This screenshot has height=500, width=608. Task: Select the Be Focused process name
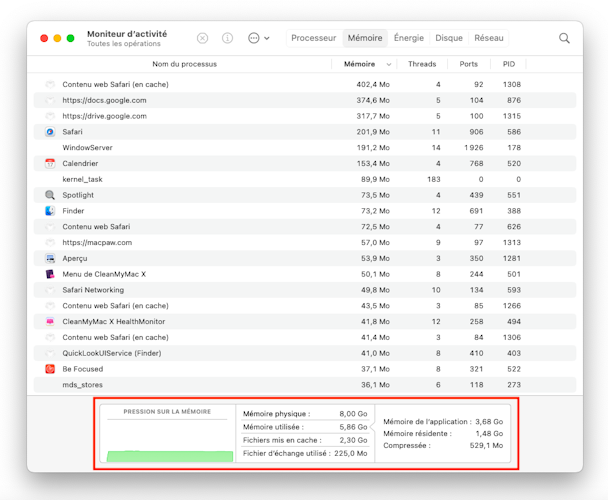[x=83, y=369]
